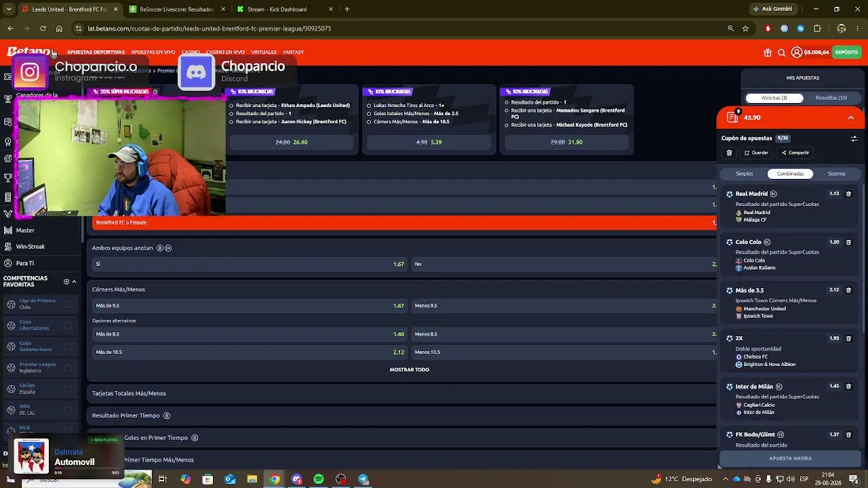Image resolution: width=868 pixels, height=488 pixels.
Task: Remove the Real Madrid selection from the coupon
Action: (848, 194)
